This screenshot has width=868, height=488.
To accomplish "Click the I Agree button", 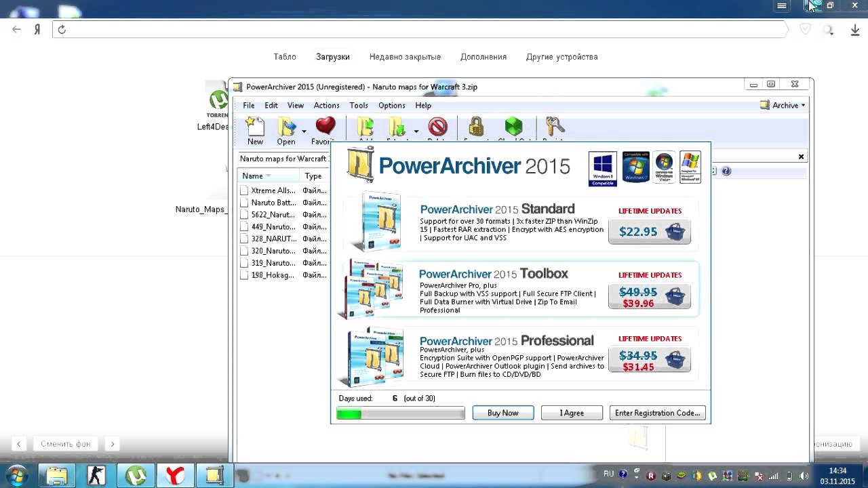I will [572, 413].
